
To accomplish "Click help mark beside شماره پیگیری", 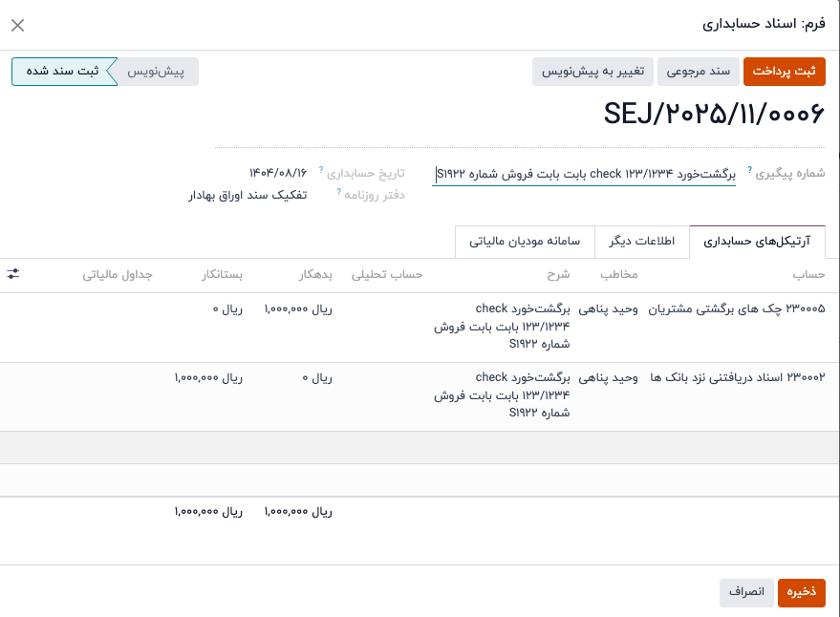I will click(x=749, y=170).
